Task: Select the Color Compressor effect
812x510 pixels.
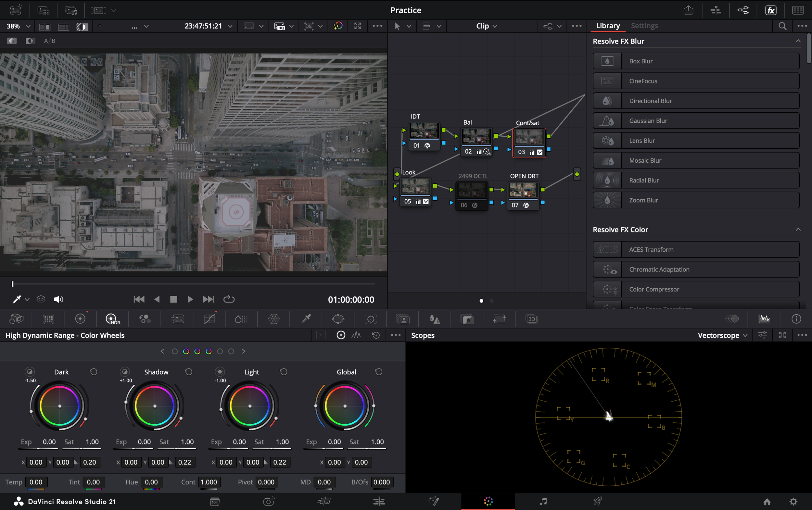Action: (x=696, y=289)
